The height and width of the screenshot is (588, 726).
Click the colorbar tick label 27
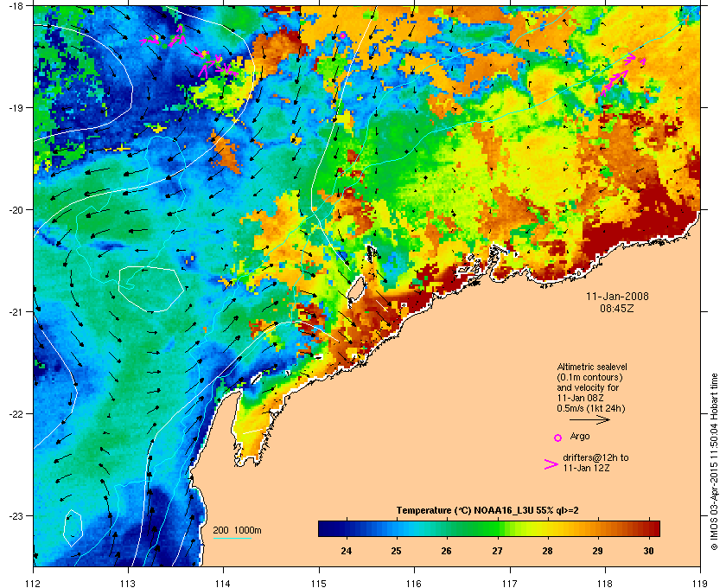click(x=497, y=551)
